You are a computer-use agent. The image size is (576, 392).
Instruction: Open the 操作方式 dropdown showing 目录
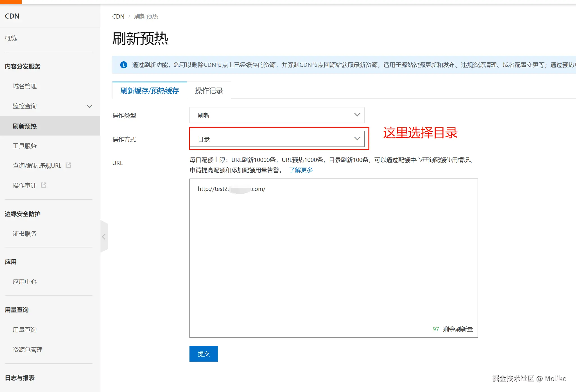pos(277,139)
